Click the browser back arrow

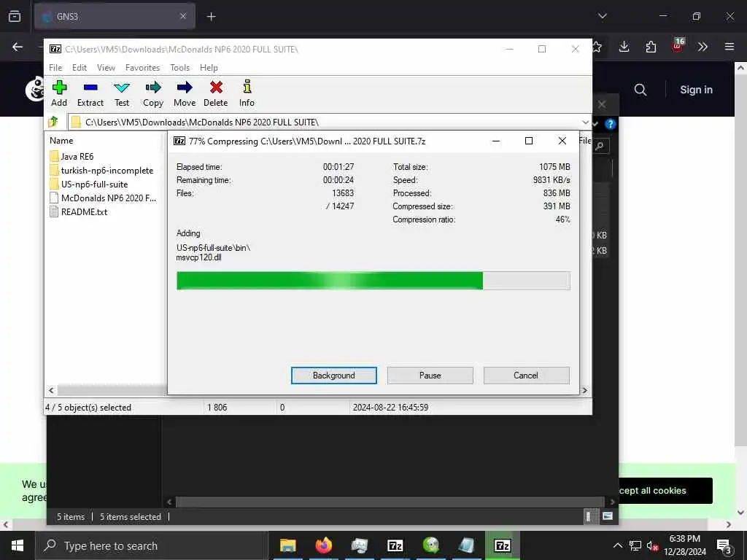[18, 47]
